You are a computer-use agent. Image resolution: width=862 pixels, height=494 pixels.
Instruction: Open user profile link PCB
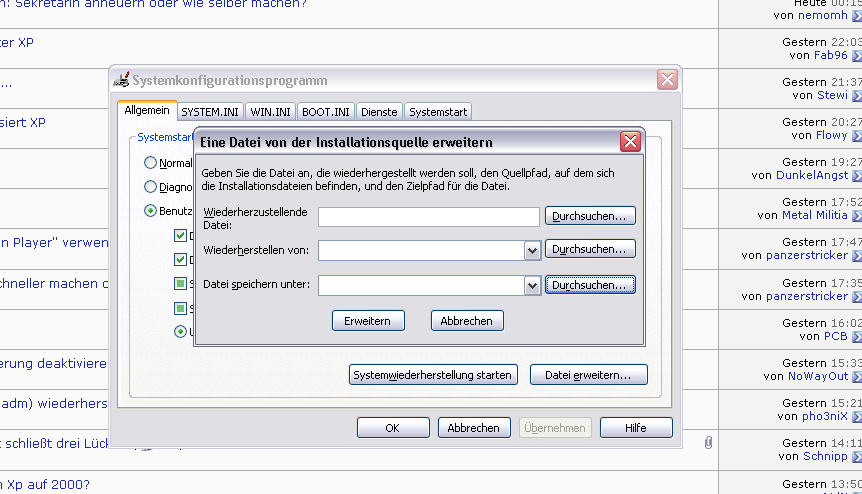click(x=836, y=336)
